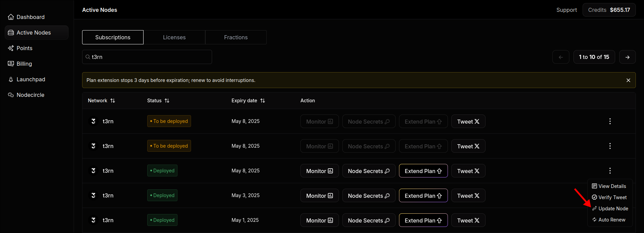Open the Support link
The height and width of the screenshot is (233, 644).
click(567, 10)
